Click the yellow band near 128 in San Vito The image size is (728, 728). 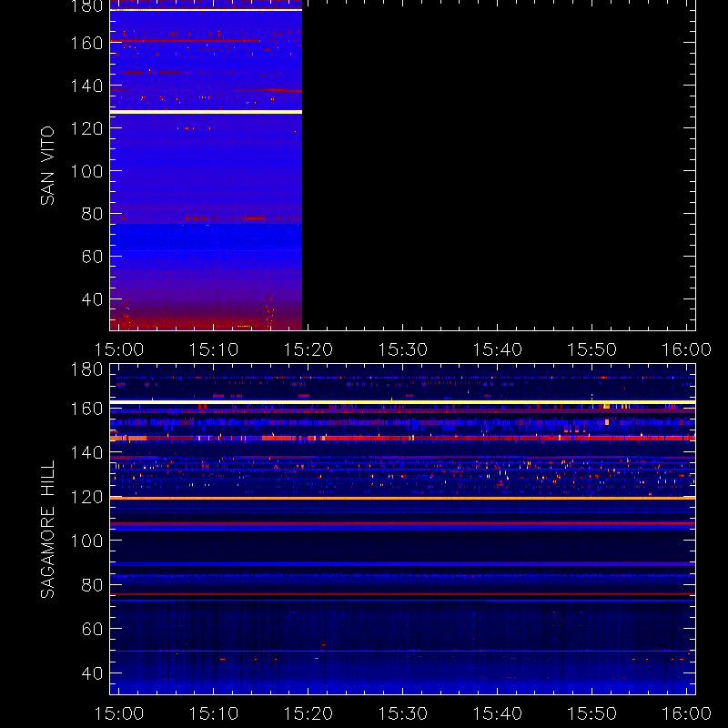tap(207, 112)
